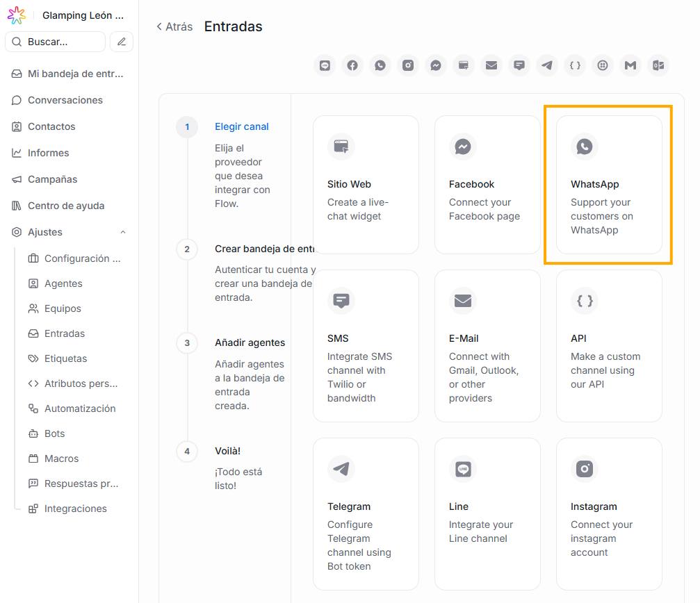Screen dimensions: 700x603
Task: Click the Twilio icon in top row
Action: [603, 65]
